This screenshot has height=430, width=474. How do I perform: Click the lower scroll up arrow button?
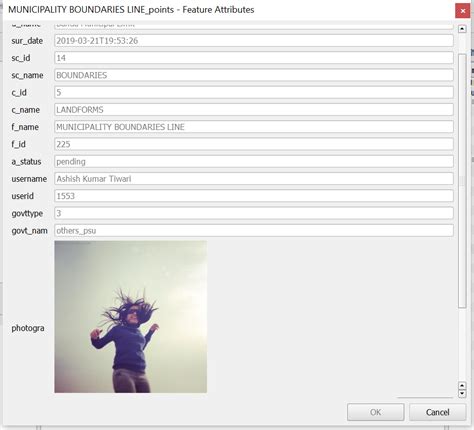coord(462,386)
